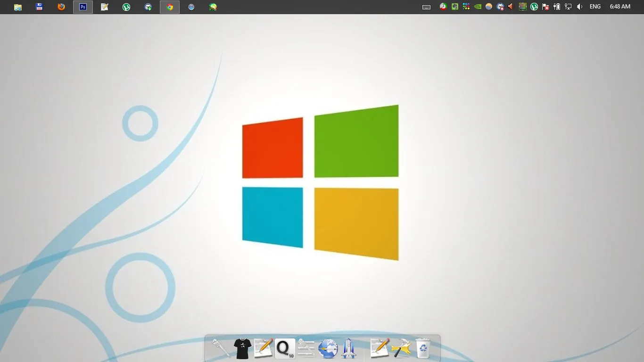This screenshot has height=362, width=644.
Task: Open the network connection tray icon
Action: point(568,7)
